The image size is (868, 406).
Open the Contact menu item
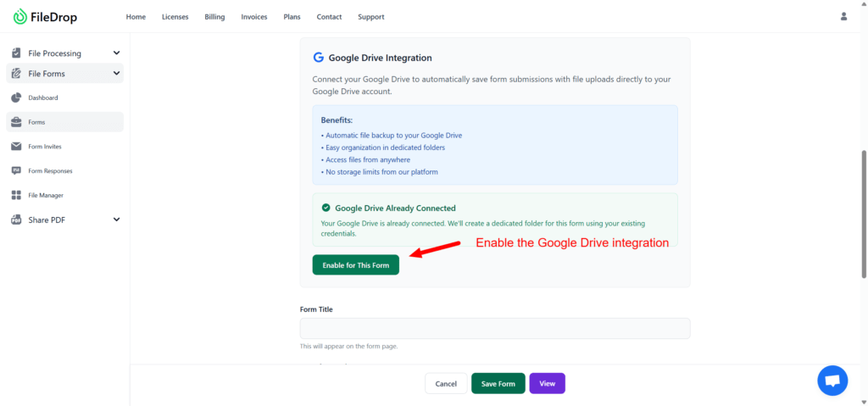(x=329, y=17)
